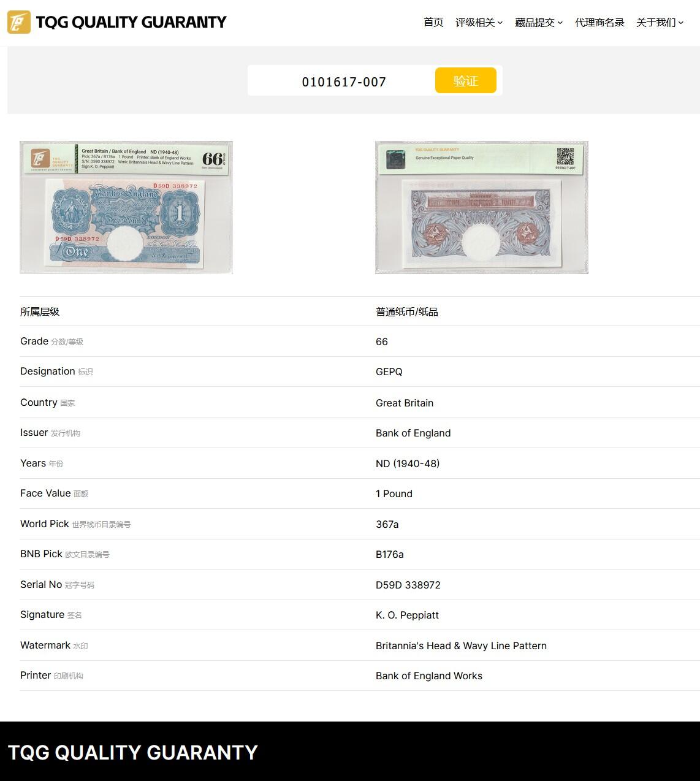The image size is (700, 781).
Task: Click the Serial No 冠字号码 row label
Action: coord(58,585)
